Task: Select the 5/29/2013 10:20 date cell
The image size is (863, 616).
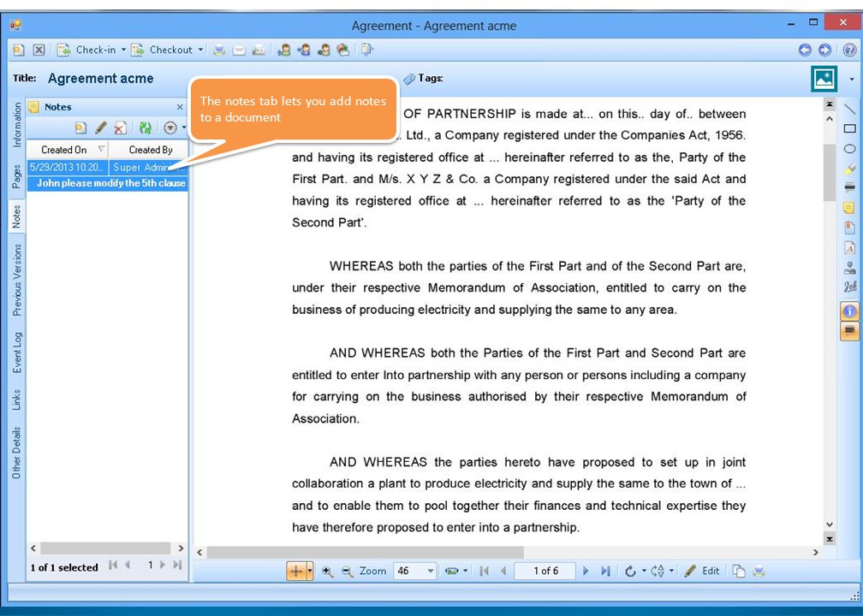Action: tap(67, 167)
